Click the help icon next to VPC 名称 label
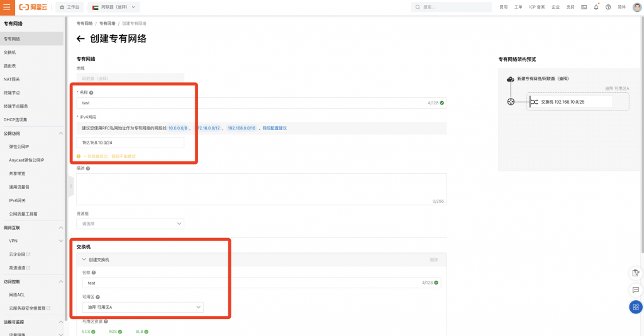The image size is (644, 336). (91, 93)
